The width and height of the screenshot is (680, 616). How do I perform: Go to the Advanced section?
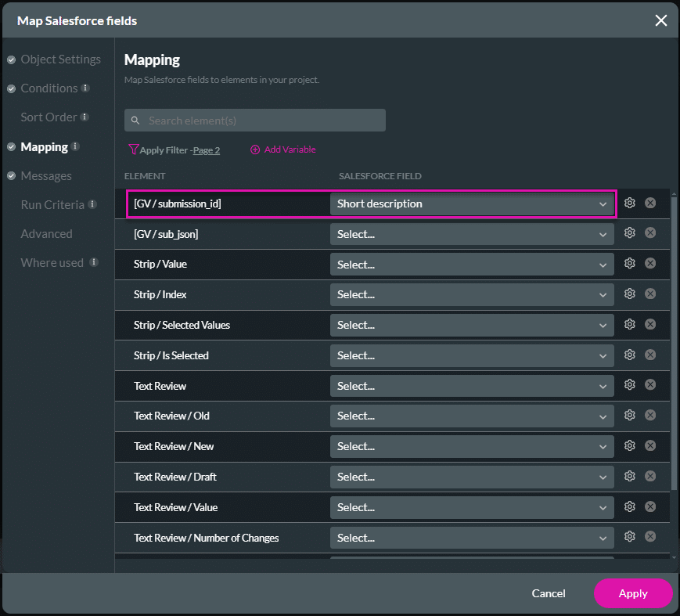tap(47, 233)
